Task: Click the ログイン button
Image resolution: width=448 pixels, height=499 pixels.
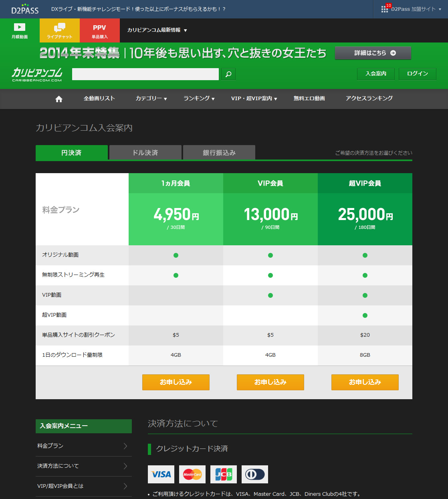Action: click(418, 74)
